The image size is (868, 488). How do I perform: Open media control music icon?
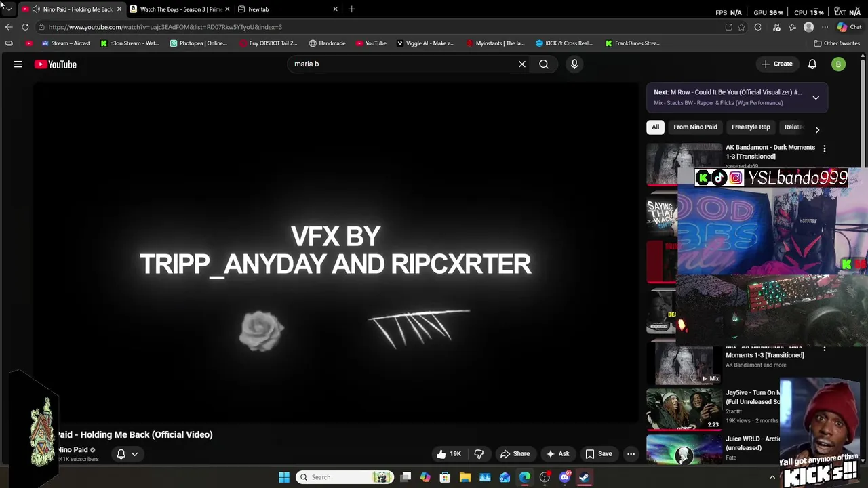[776, 27]
